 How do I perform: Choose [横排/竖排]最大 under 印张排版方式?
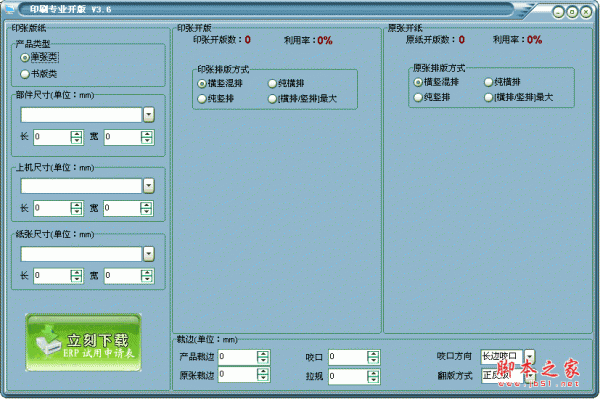click(x=302, y=99)
